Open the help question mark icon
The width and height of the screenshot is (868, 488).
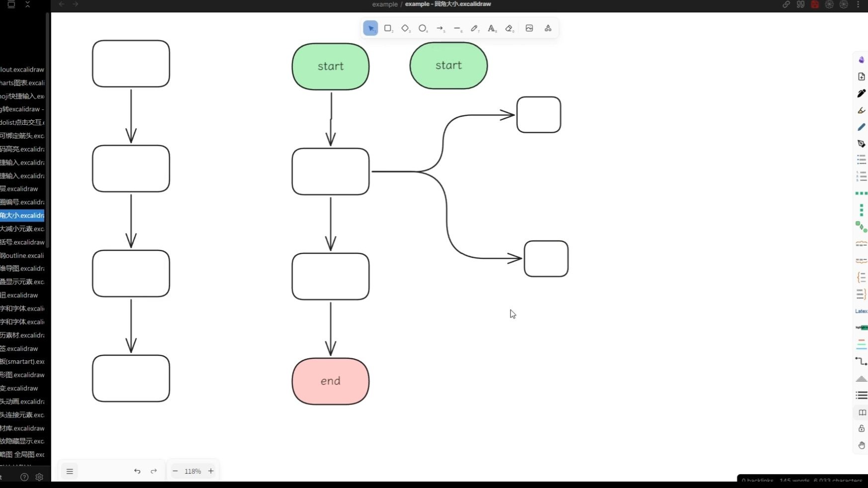[x=24, y=477]
